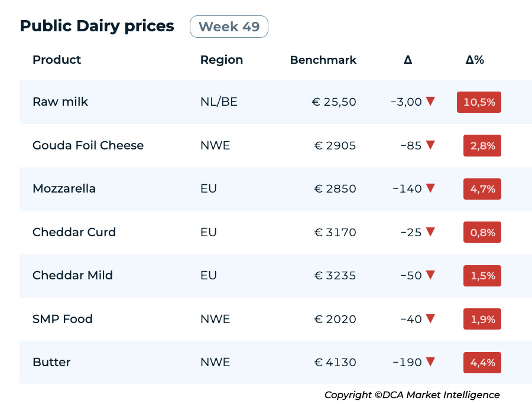Click the red triangle beside Mozzarella's −140

(x=430, y=188)
